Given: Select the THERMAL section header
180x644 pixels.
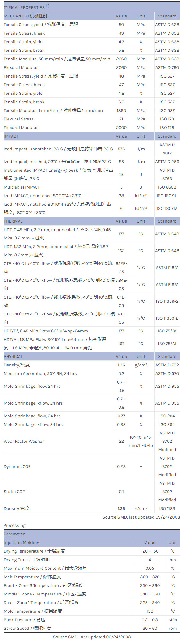Looking at the screenshot, I should (13, 221).
